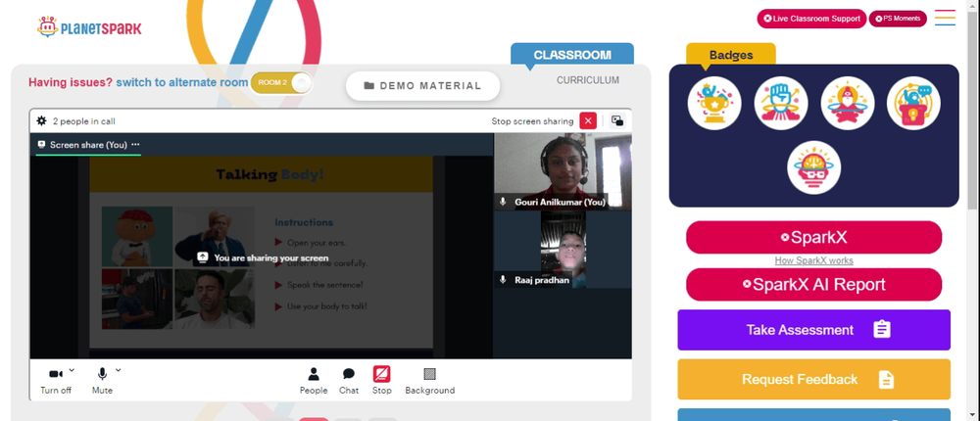
Task: Open the Demo Material button
Action: click(423, 86)
